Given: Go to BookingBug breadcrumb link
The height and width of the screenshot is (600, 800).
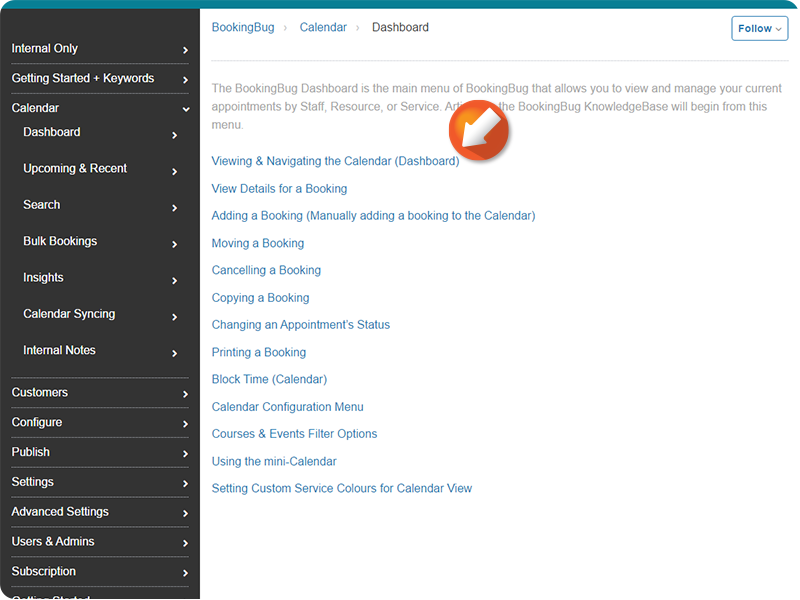Looking at the screenshot, I should point(243,27).
